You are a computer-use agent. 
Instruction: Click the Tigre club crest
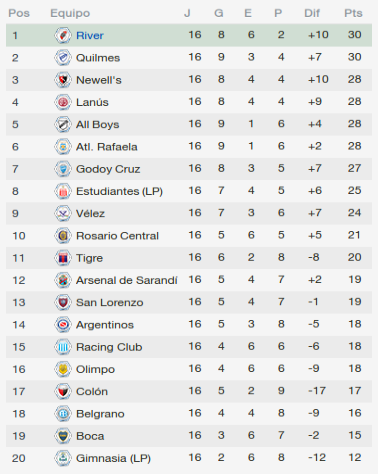(x=63, y=258)
